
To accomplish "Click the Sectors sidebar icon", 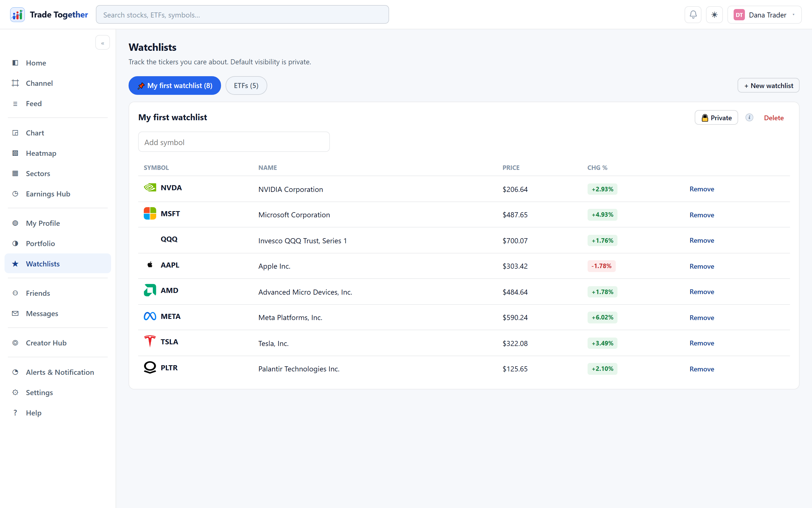I will click(x=16, y=173).
